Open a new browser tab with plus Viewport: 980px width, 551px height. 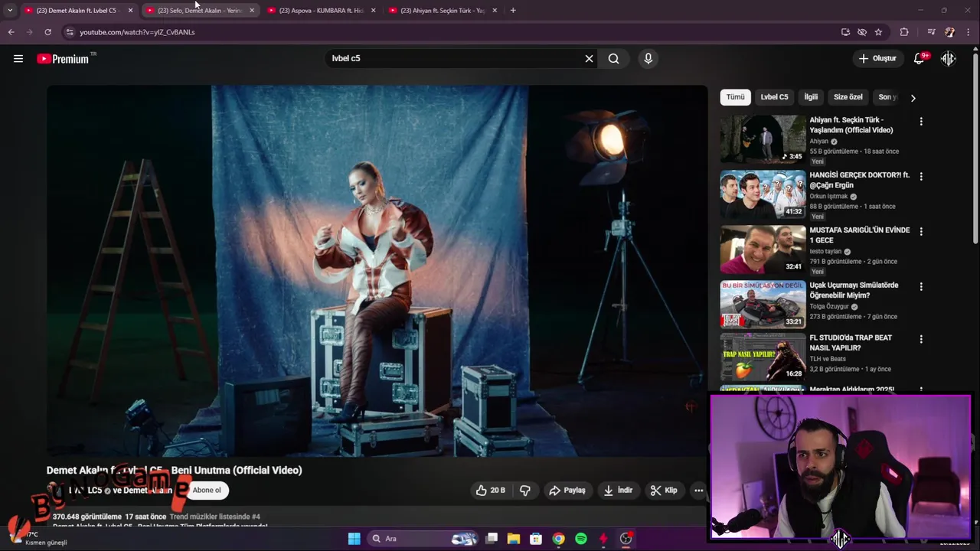point(513,11)
